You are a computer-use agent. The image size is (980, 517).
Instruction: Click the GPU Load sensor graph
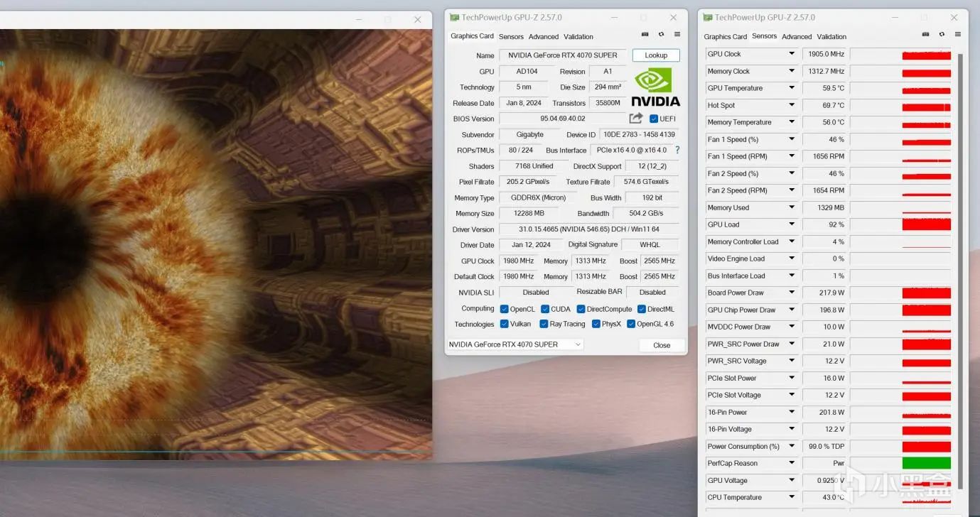click(x=900, y=224)
